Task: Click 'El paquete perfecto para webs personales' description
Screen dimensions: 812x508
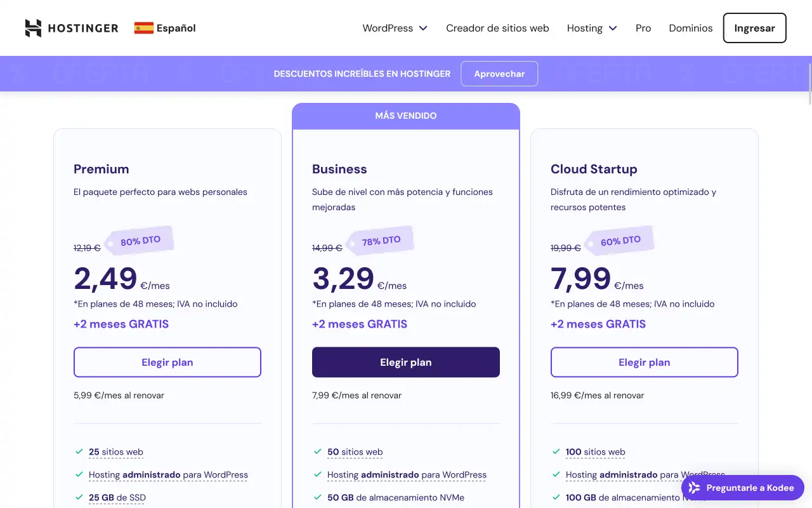Action: (160, 192)
